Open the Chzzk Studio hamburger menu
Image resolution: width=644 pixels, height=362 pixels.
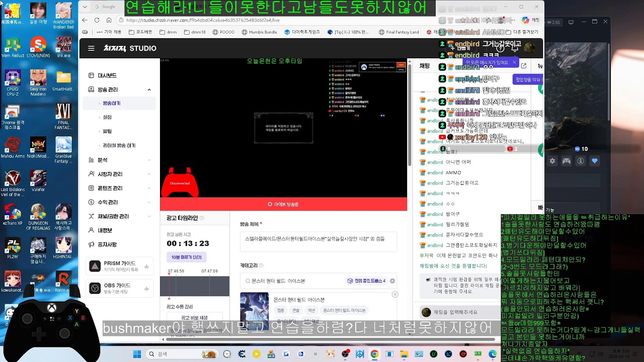click(x=91, y=48)
